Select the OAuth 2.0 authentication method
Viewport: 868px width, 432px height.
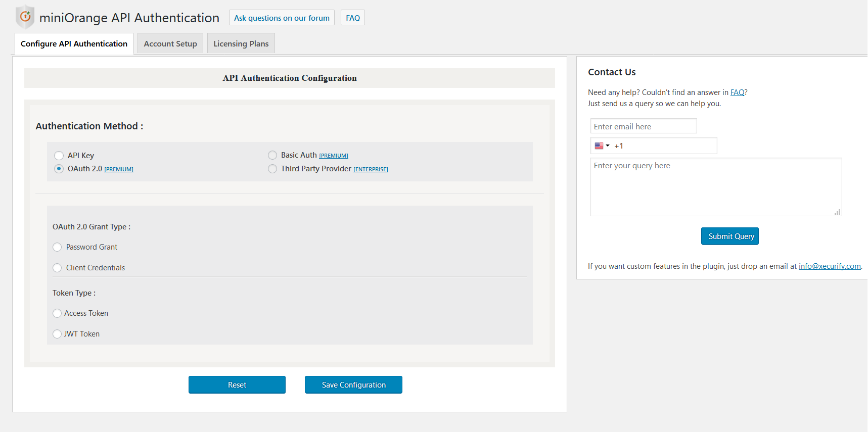point(59,169)
